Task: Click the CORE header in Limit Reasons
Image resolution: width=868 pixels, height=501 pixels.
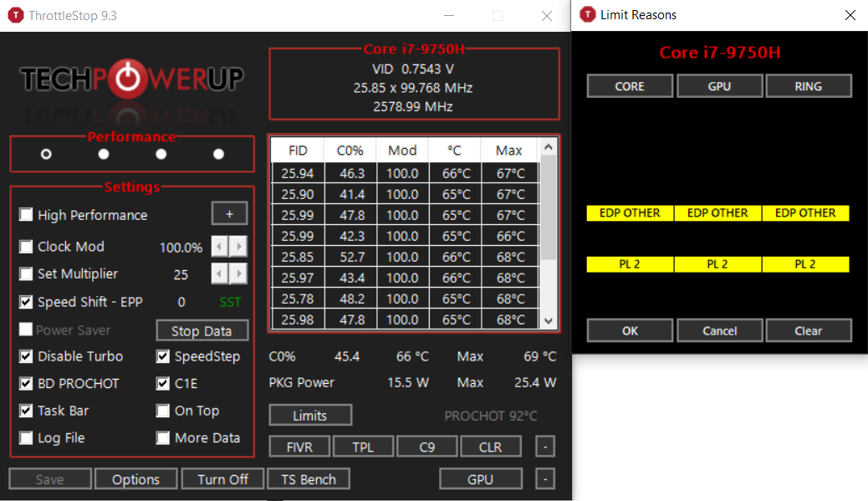Action: (x=630, y=86)
